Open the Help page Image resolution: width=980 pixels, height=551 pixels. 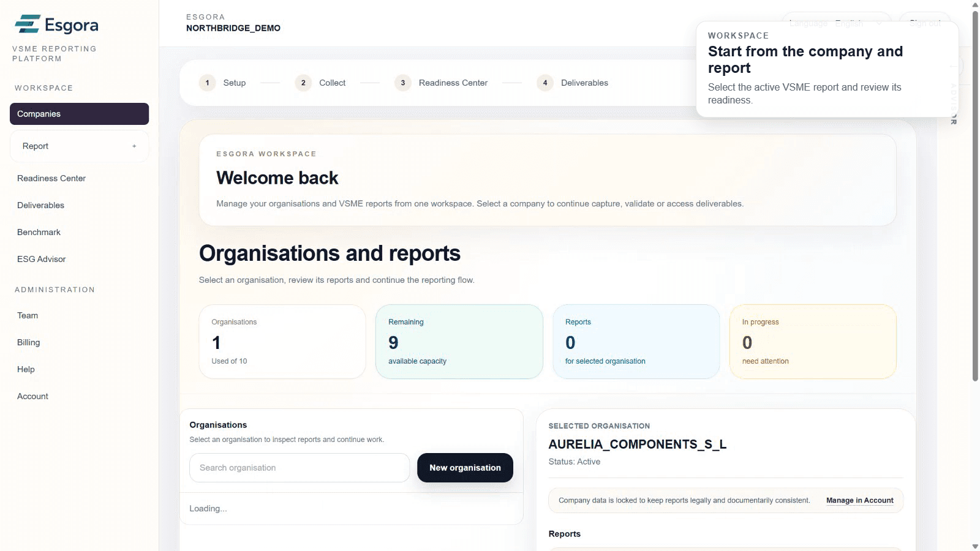point(26,369)
